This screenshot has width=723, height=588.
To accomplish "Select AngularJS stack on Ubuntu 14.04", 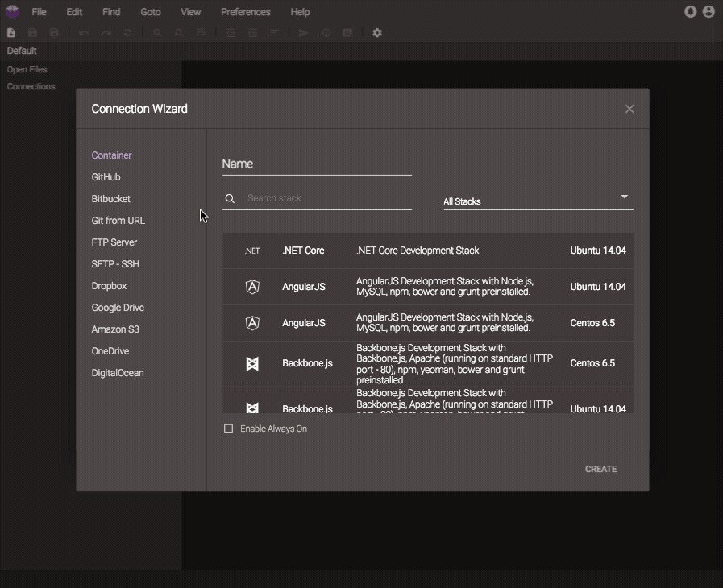I will click(428, 287).
